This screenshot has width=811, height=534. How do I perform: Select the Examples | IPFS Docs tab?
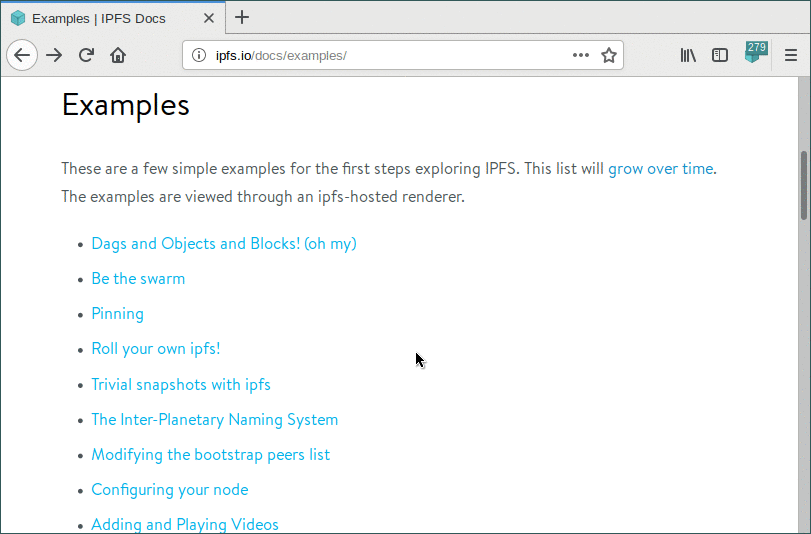coord(113,18)
